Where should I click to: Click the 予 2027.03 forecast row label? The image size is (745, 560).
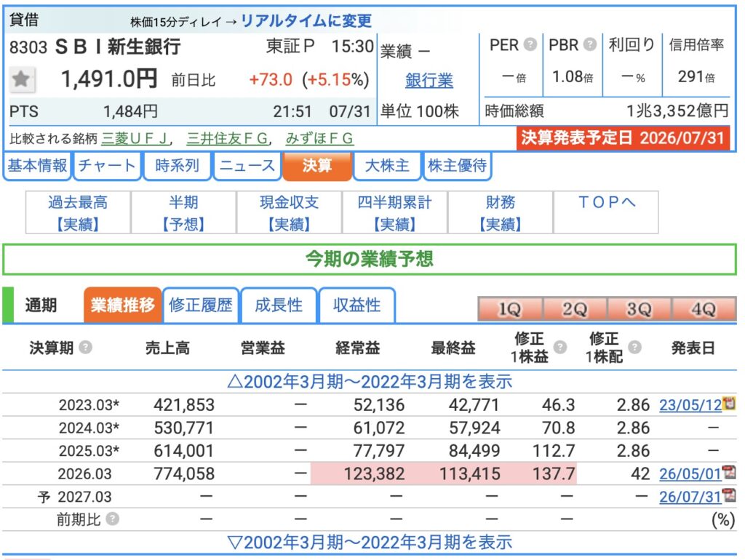(75, 497)
